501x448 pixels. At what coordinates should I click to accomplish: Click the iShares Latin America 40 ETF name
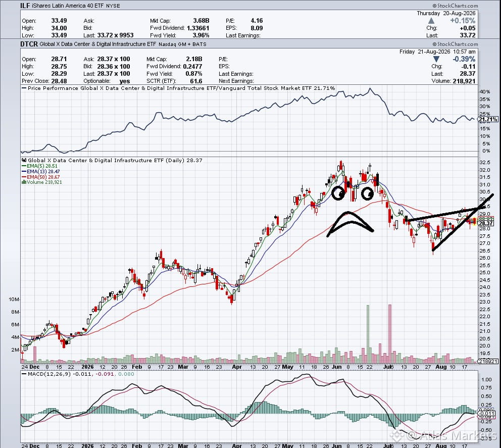pos(68,6)
